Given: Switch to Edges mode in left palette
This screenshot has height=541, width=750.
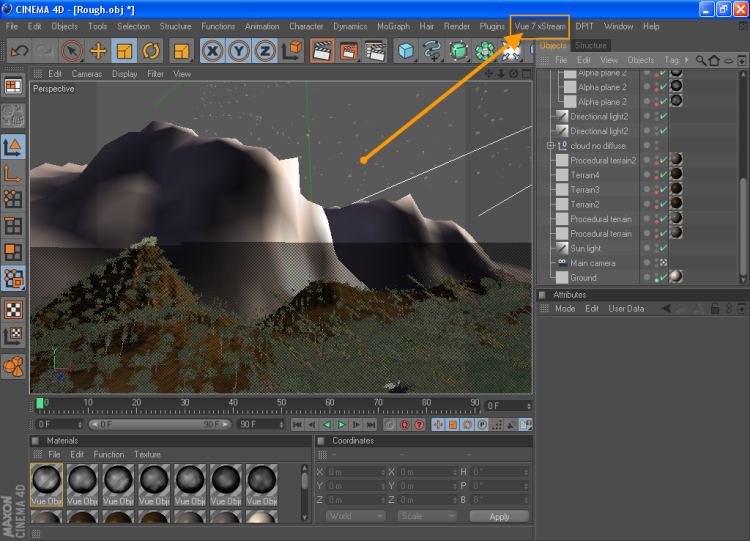Looking at the screenshot, I should 13,225.
